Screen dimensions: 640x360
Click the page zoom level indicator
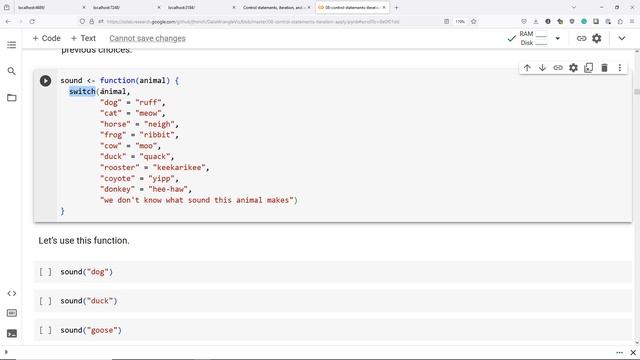460,21
